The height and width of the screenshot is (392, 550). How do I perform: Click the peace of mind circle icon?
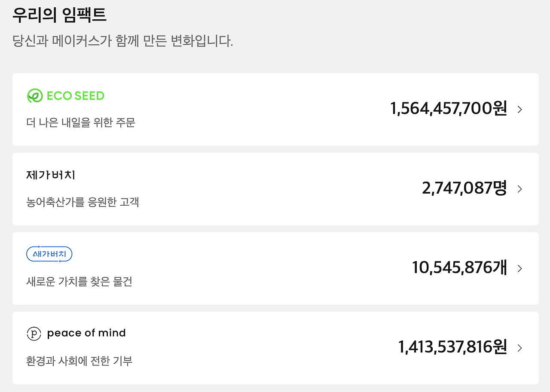point(34,334)
